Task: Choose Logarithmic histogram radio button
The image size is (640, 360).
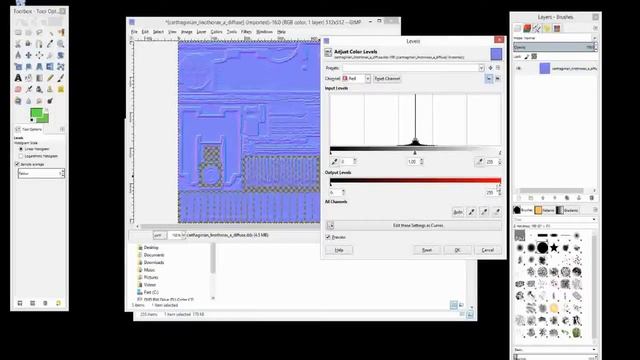Action: click(21, 156)
